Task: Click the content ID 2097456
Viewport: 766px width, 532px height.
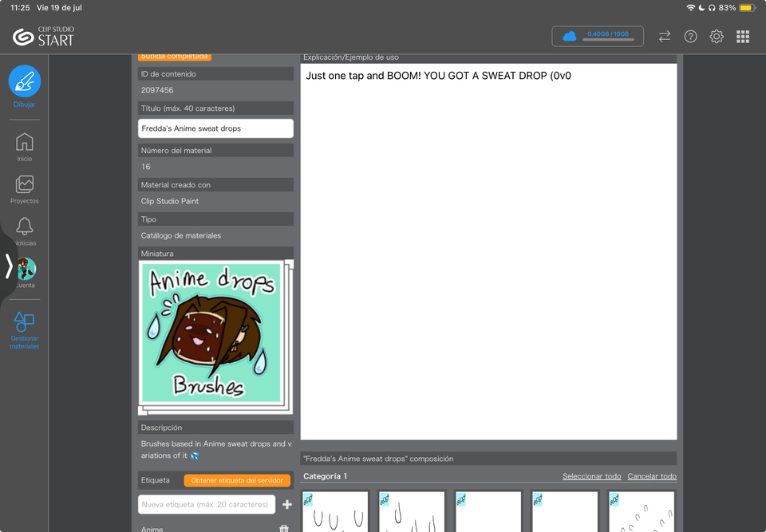Action: pos(157,90)
